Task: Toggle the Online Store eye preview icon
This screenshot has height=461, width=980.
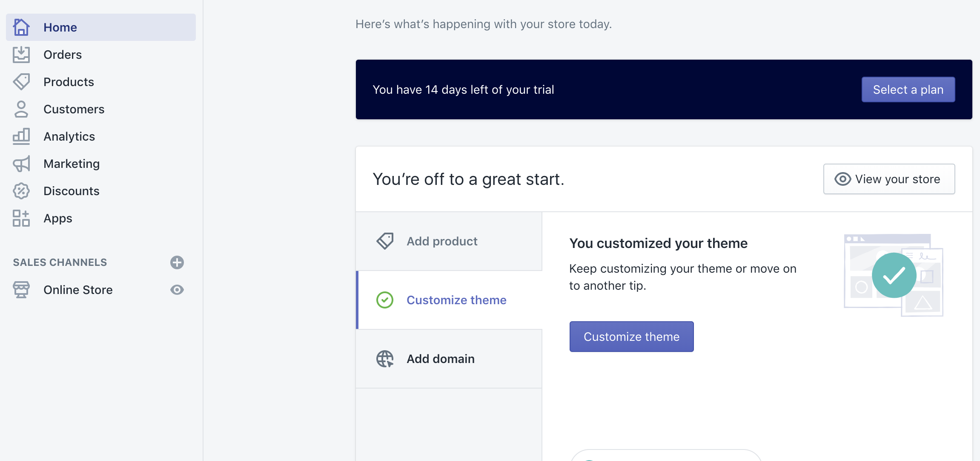Action: (x=177, y=290)
